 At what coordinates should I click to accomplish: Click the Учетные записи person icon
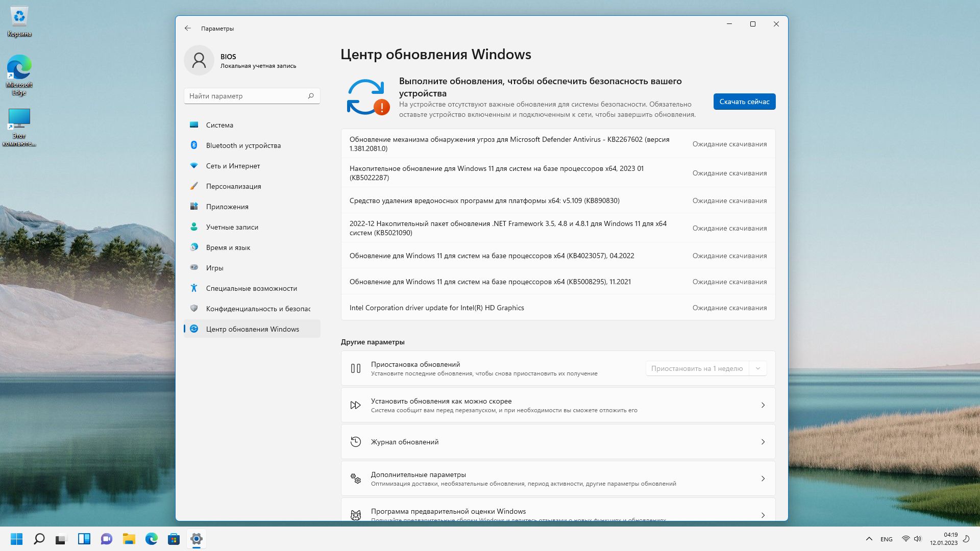pyautogui.click(x=194, y=227)
